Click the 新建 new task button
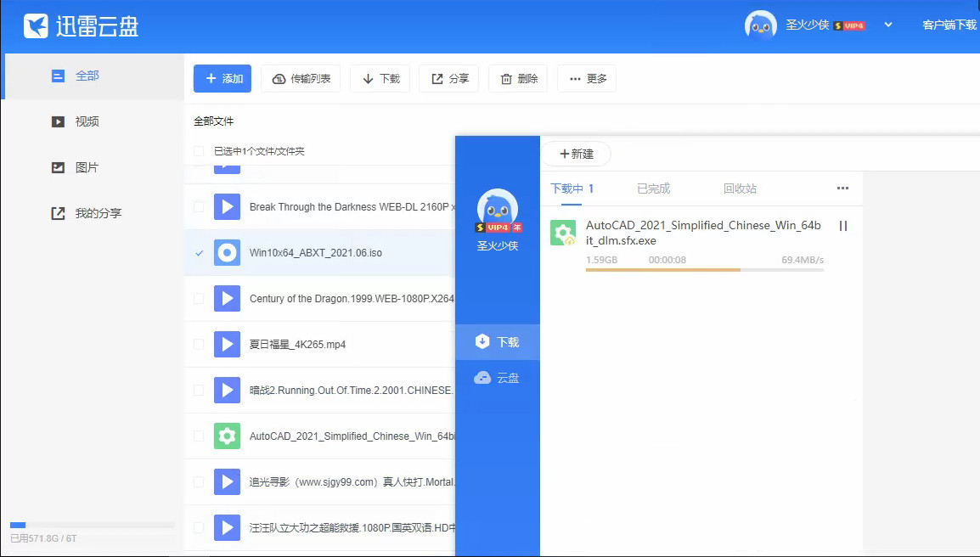The width and height of the screenshot is (980, 557). [576, 154]
